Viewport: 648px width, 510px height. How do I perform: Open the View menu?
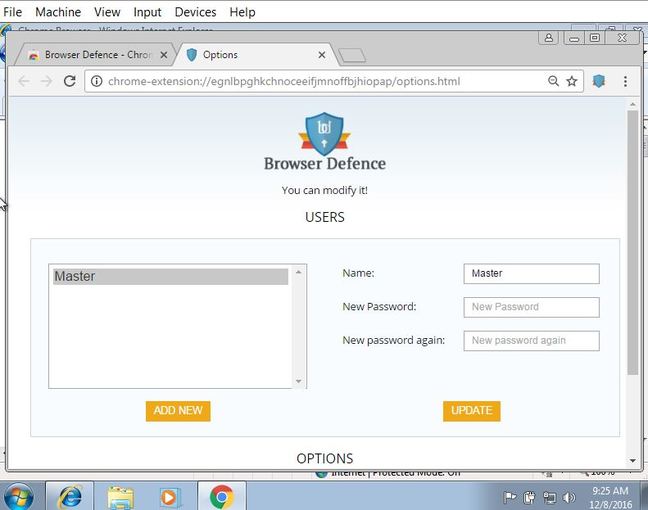pyautogui.click(x=107, y=12)
